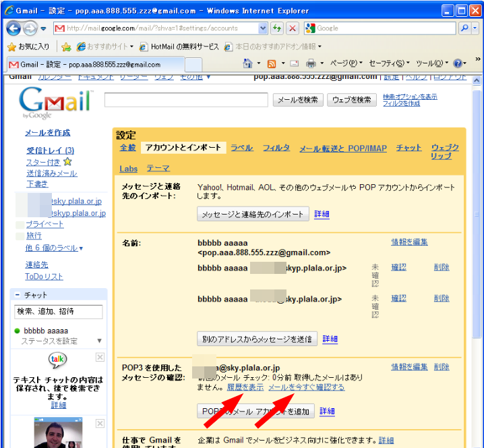The height and width of the screenshot is (448, 484).
Task: Click the red Stop loading icon
Action: pyautogui.click(x=293, y=28)
